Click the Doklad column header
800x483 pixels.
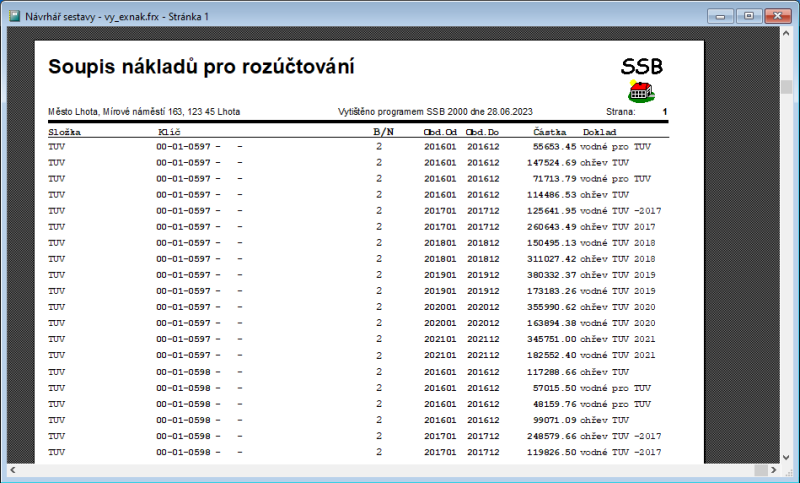point(599,132)
